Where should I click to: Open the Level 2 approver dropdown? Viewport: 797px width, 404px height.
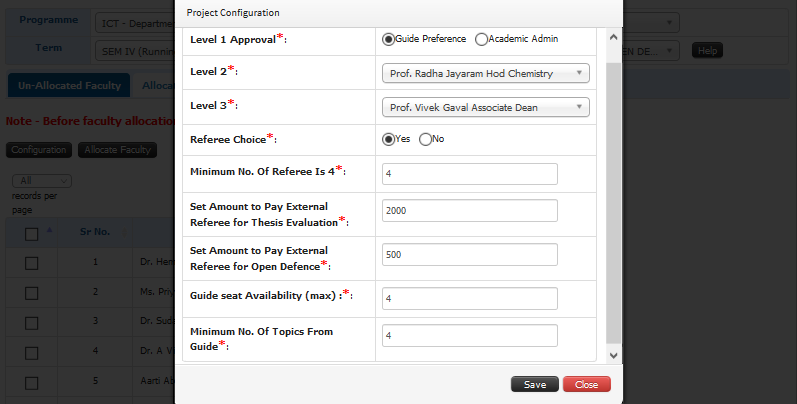pos(485,73)
